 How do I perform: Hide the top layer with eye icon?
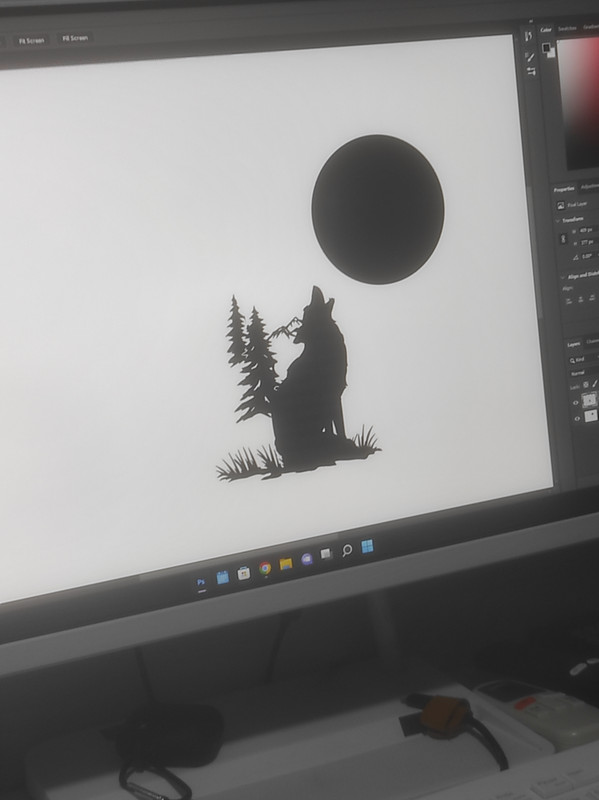(x=576, y=403)
